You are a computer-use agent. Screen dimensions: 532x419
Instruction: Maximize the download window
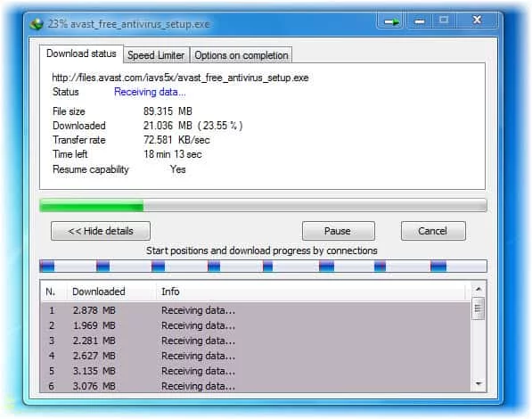pyautogui.click(x=444, y=21)
